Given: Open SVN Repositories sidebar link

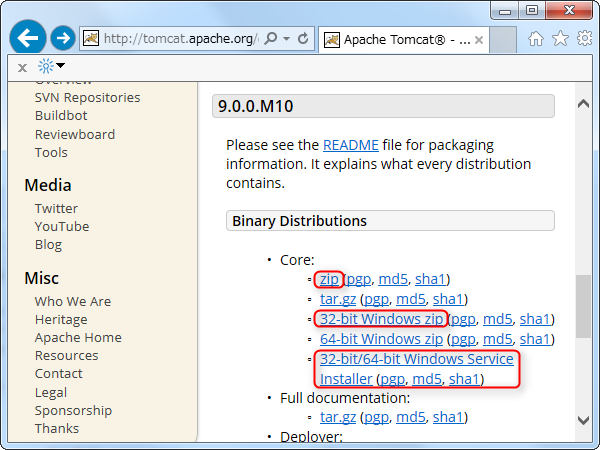Looking at the screenshot, I should pos(88,98).
